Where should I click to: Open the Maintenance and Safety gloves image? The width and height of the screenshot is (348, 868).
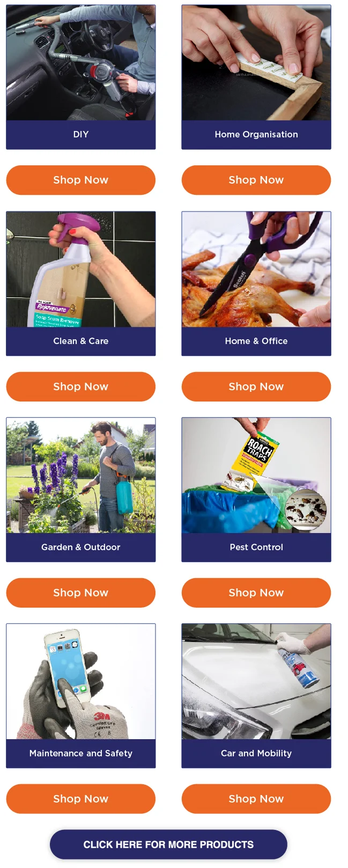tap(81, 682)
